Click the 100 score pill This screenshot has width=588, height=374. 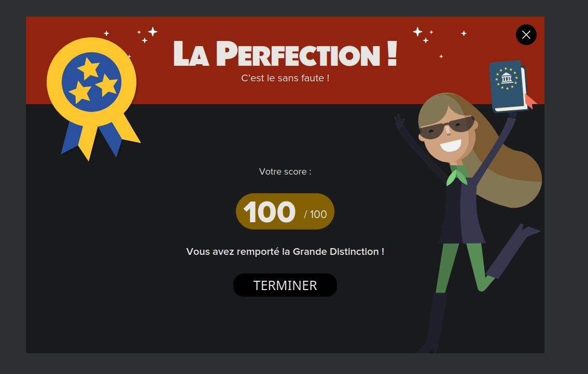click(x=285, y=211)
